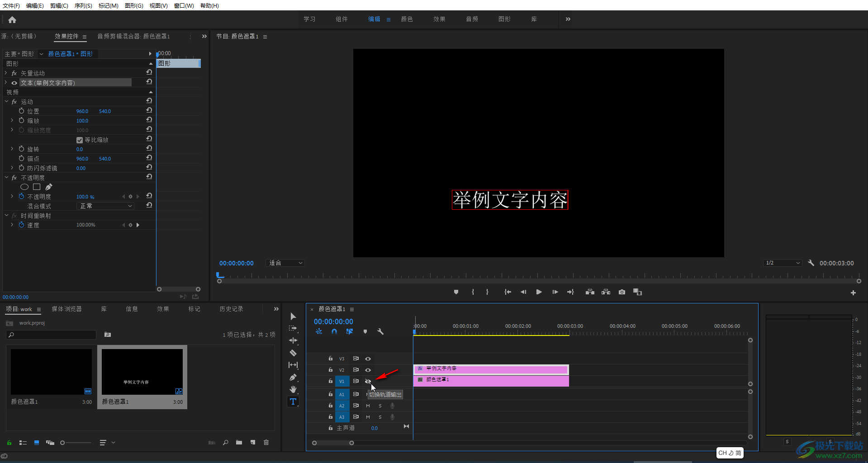Add marker in program monitor
This screenshot has height=463, width=868.
click(456, 292)
